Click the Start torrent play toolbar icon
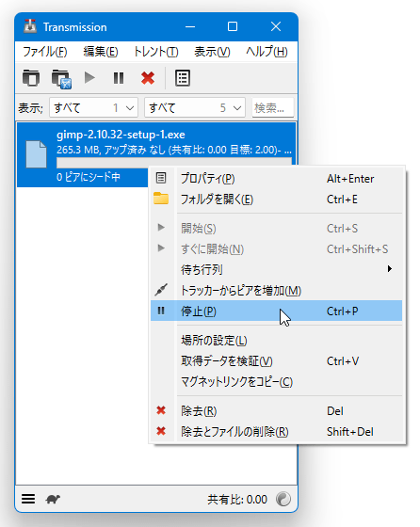 89,77
